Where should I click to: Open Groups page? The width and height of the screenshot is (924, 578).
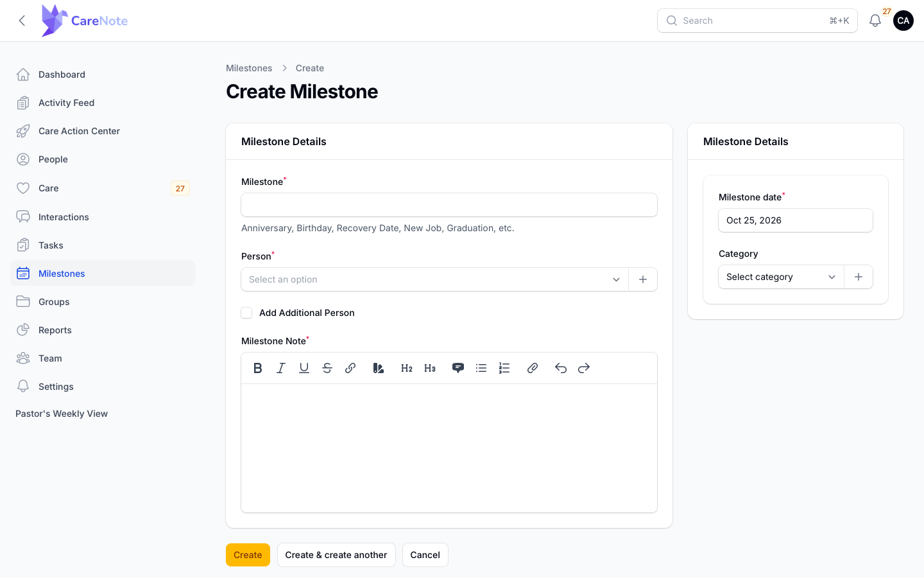(103, 302)
